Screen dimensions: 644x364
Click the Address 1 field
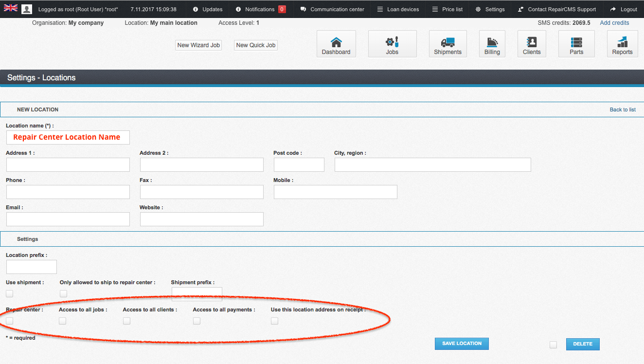pyautogui.click(x=68, y=164)
